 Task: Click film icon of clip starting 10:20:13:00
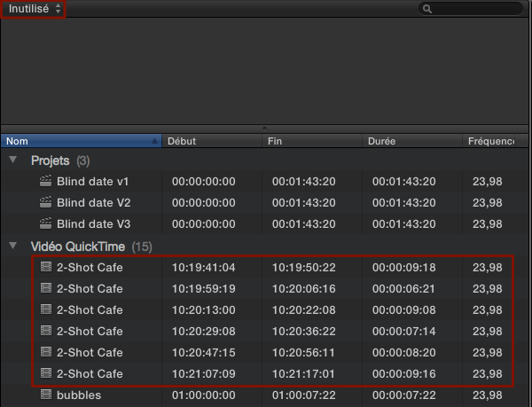pyautogui.click(x=47, y=310)
